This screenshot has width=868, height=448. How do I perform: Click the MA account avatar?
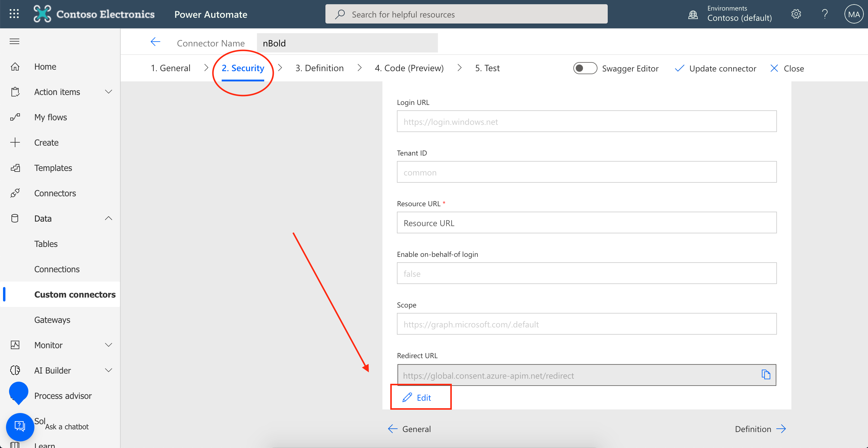coord(854,14)
